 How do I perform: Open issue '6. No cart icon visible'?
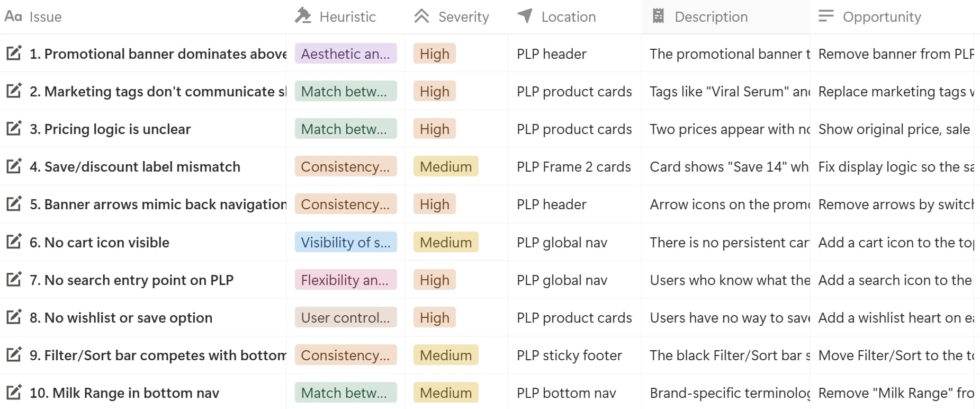tap(100, 242)
